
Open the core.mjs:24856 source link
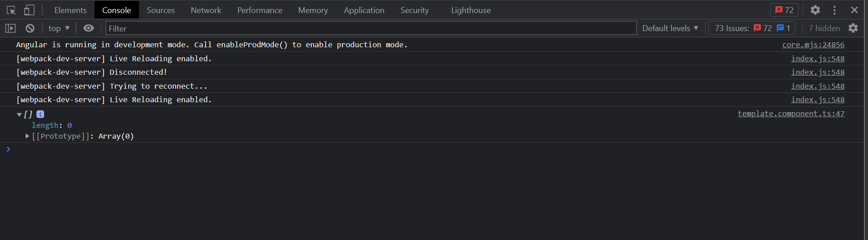(x=813, y=45)
